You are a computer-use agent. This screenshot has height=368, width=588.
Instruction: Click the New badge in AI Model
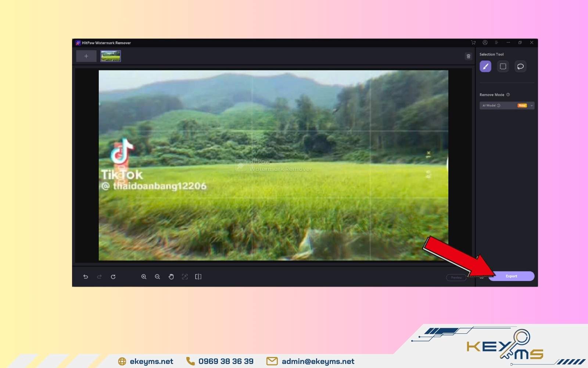[522, 106]
